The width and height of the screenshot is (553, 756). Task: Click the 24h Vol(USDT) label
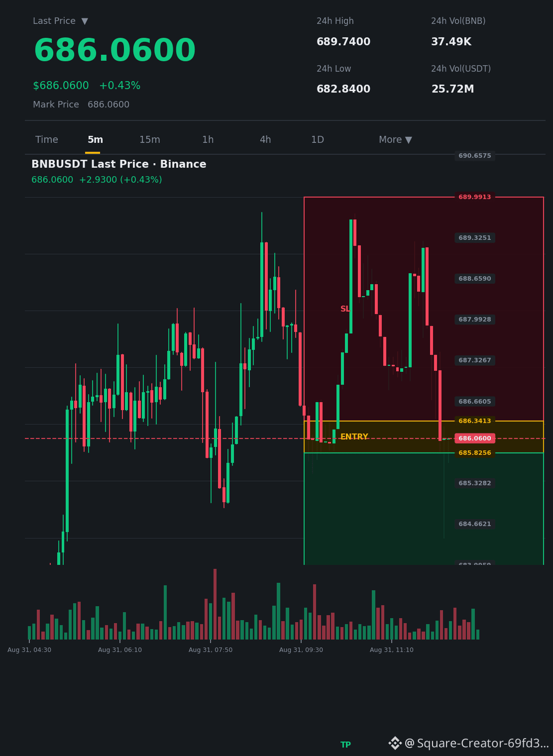point(461,69)
